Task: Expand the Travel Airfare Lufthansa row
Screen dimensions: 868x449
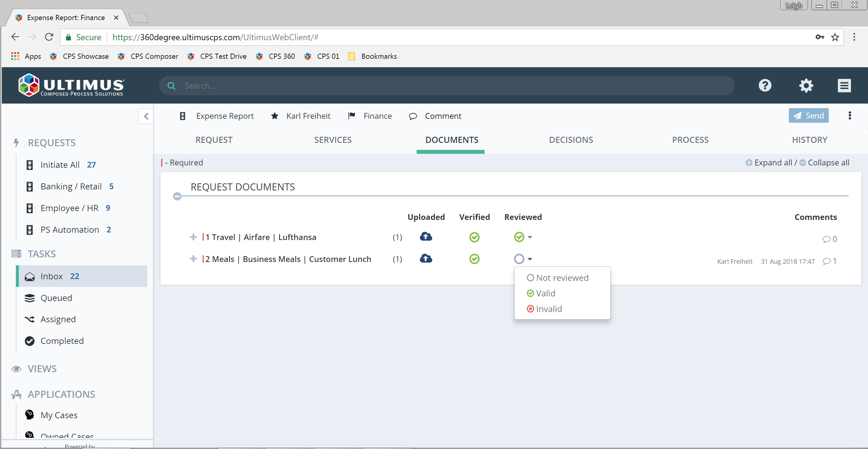Action: 193,237
